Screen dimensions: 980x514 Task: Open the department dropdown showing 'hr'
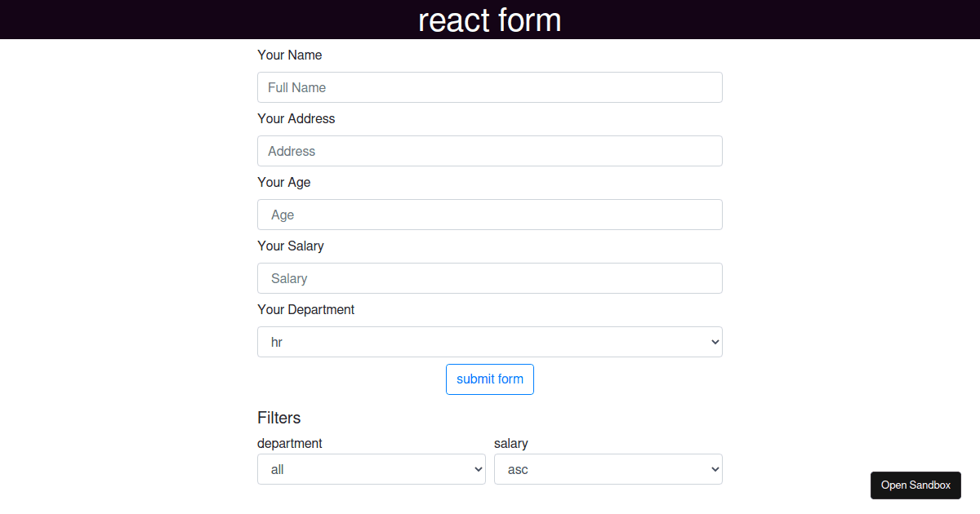click(490, 342)
